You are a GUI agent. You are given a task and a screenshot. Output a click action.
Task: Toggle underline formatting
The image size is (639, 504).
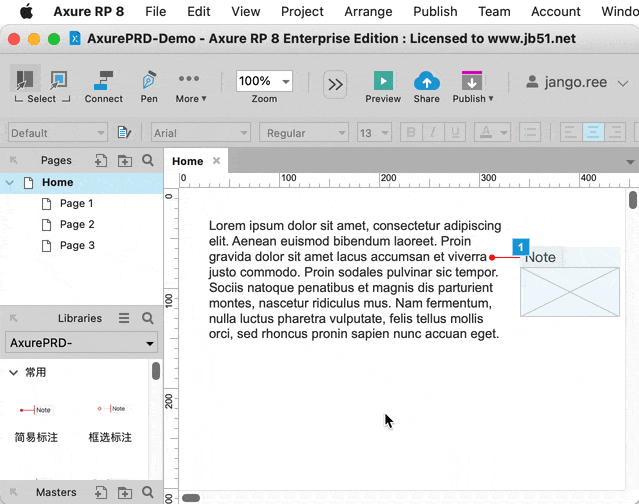pyautogui.click(x=455, y=132)
